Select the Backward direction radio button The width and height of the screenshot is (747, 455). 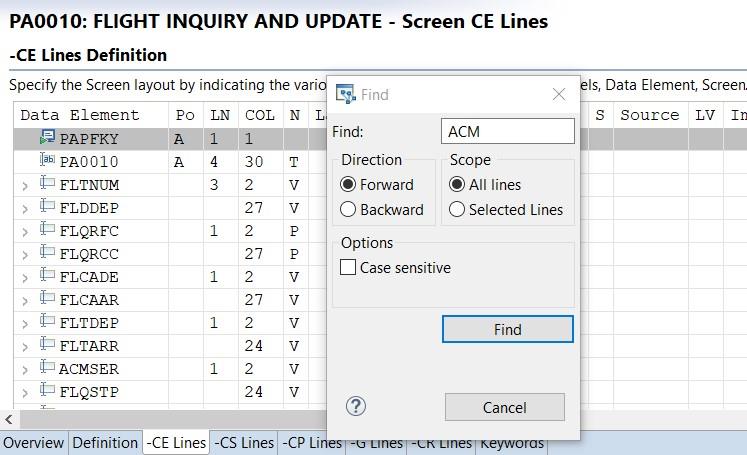[349, 210]
